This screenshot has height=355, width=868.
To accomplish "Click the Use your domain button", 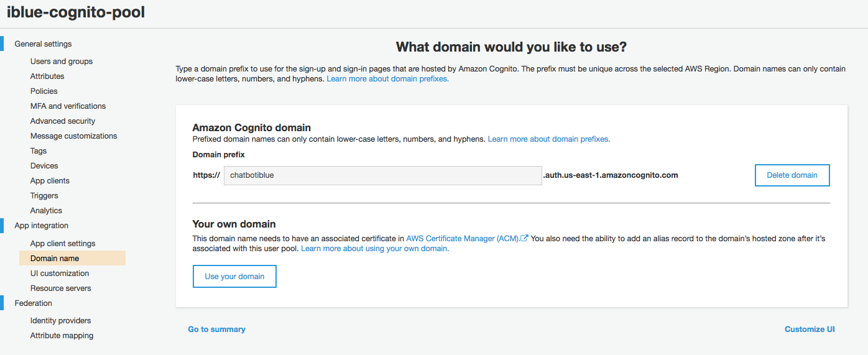I will coord(234,277).
